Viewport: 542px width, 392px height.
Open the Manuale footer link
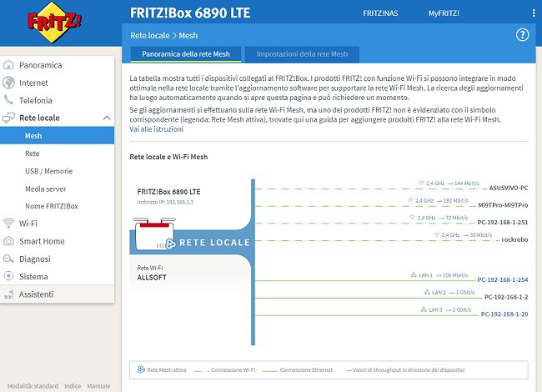click(98, 386)
